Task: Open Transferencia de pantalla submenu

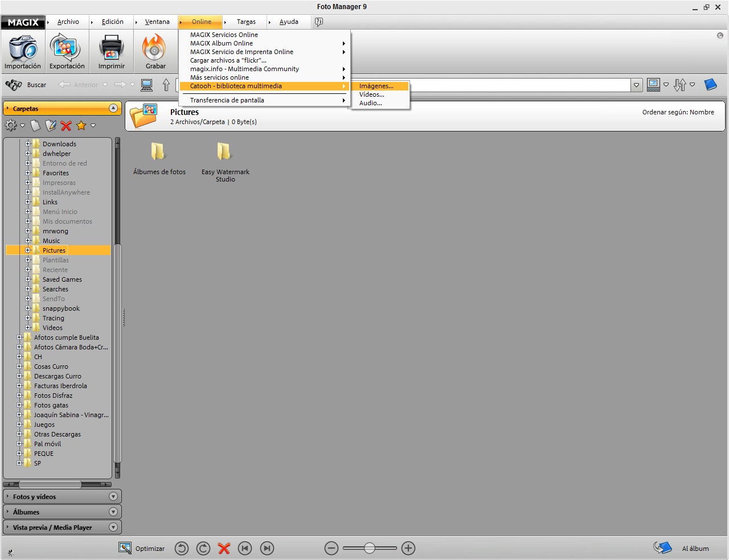Action: (264, 100)
